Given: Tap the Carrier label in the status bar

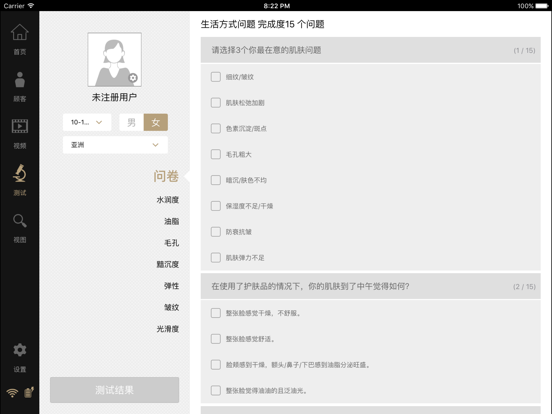Looking at the screenshot, I should 14,6.
